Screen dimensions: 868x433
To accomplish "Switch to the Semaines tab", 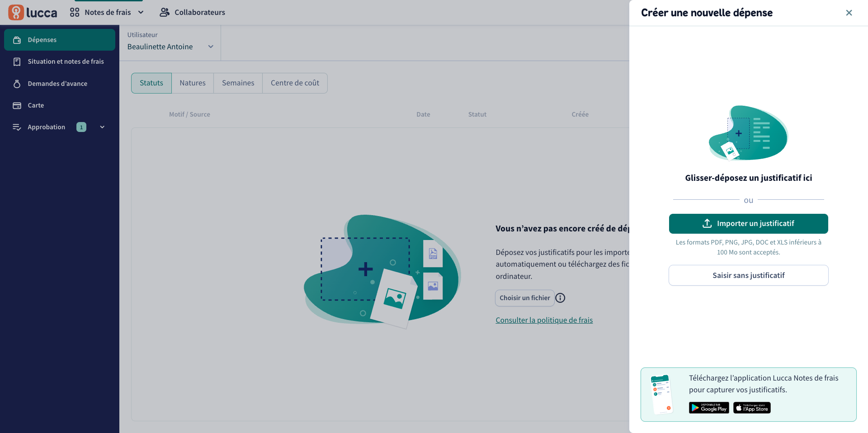I will [x=238, y=83].
